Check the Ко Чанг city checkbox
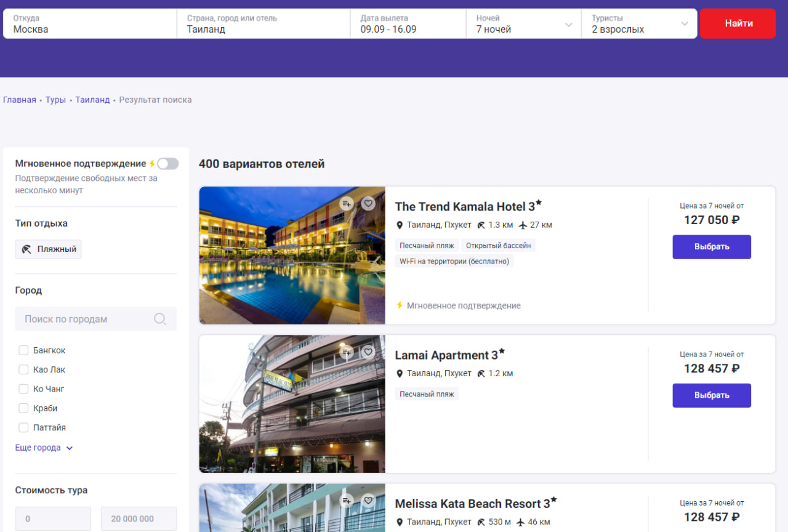 pyautogui.click(x=23, y=389)
